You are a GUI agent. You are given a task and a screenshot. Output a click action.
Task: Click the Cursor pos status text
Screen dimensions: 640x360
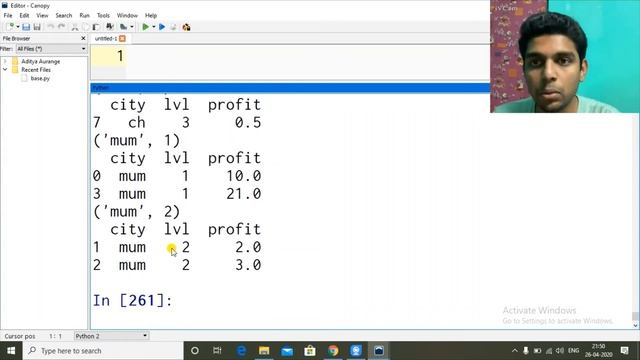click(x=20, y=336)
